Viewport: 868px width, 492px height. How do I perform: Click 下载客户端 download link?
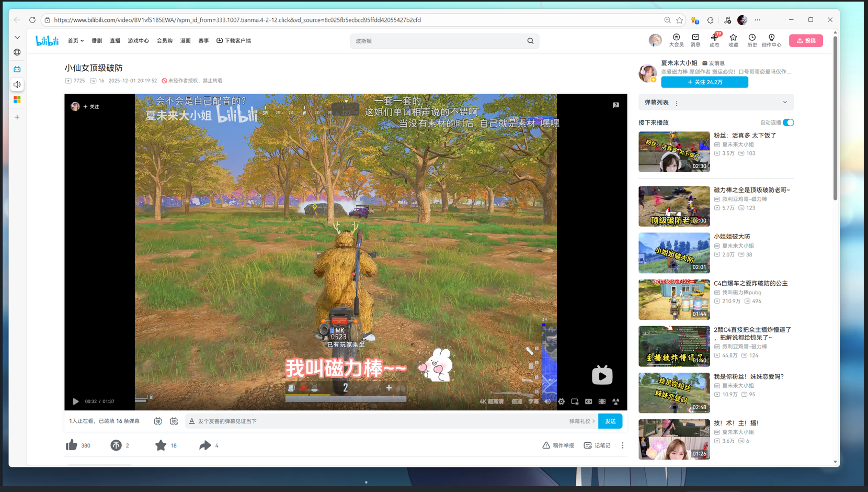click(x=234, y=41)
